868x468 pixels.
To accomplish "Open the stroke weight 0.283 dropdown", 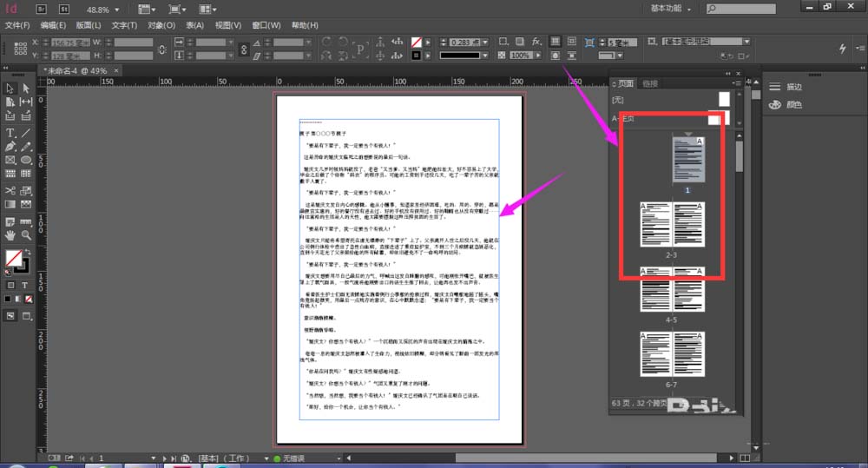I will (485, 42).
